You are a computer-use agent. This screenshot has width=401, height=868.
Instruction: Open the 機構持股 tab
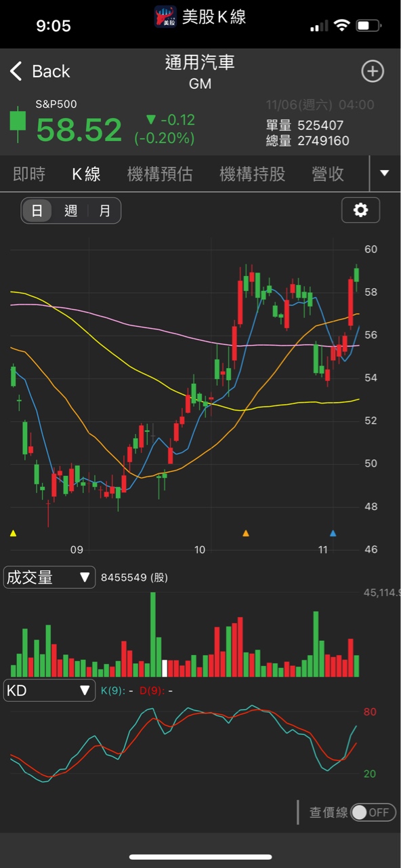(253, 174)
